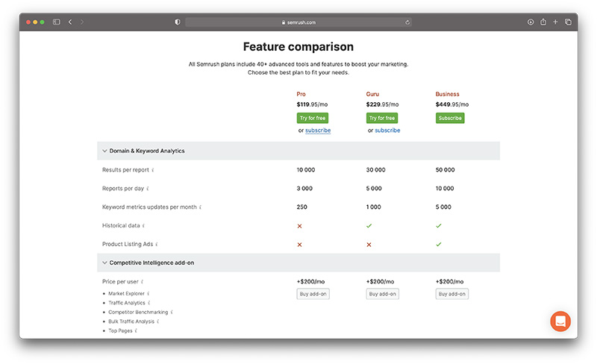Open a new tab with plus icon
The image size is (597, 364).
(x=555, y=22)
